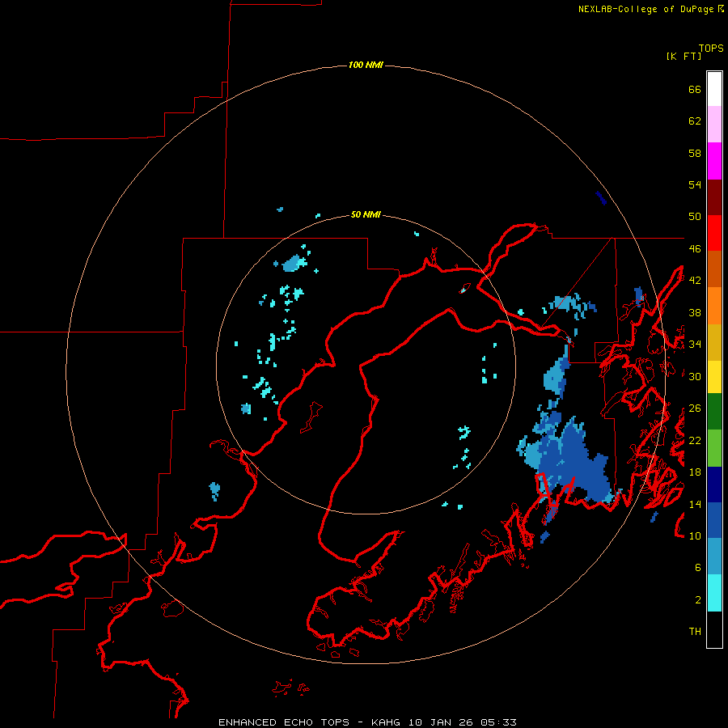Viewport: 728px width, 728px height.
Task: Click the gold legend swatch beside 38
Action: [x=714, y=342]
